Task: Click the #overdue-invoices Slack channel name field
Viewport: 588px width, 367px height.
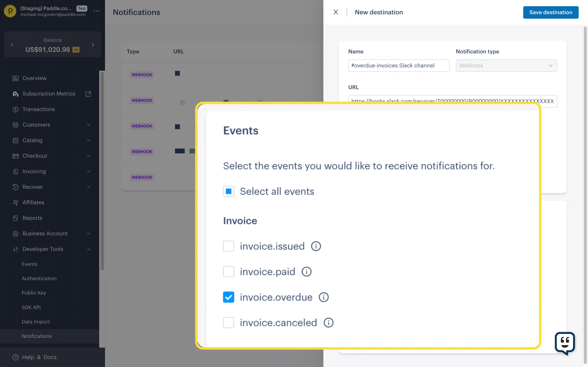Action: pos(398,66)
